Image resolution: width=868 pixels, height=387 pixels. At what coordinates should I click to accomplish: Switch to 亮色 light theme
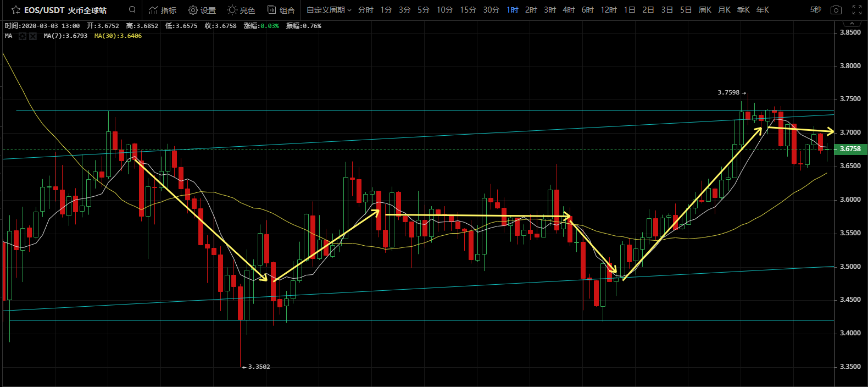pos(241,10)
